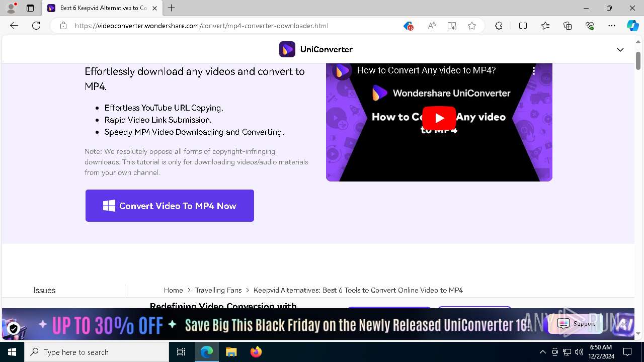
Task: View site information padlock icon
Action: (63, 26)
